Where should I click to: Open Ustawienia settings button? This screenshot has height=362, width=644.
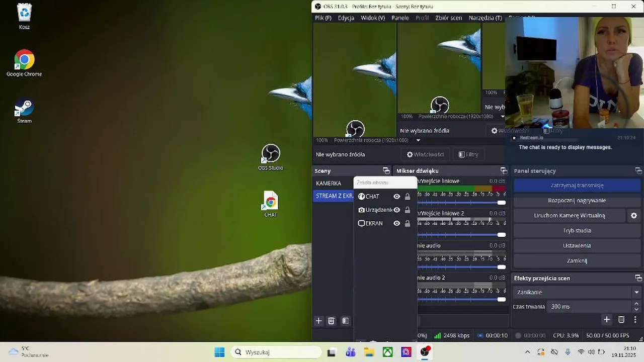[577, 246]
